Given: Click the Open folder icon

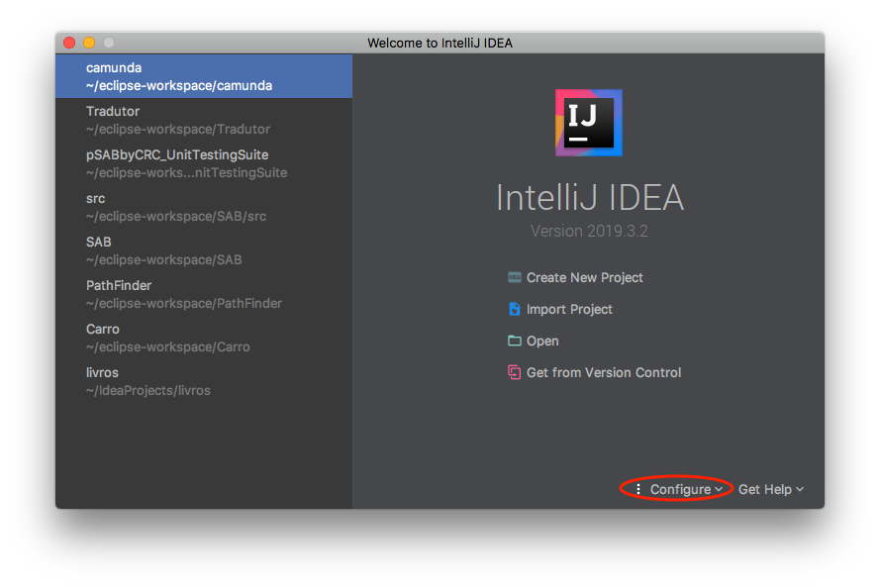Looking at the screenshot, I should pyautogui.click(x=514, y=342).
